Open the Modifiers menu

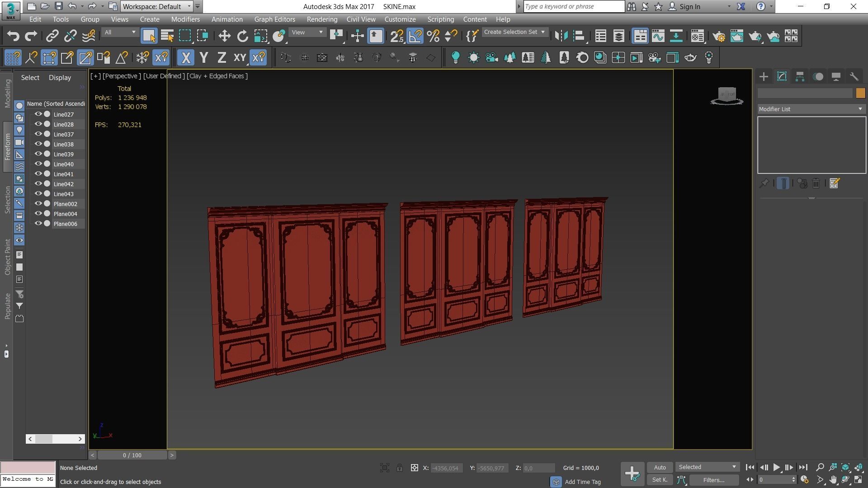point(185,19)
